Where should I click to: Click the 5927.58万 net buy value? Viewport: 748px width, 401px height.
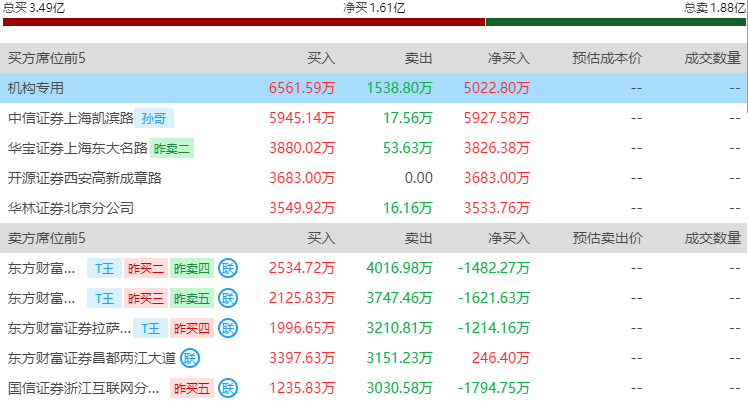pyautogui.click(x=497, y=118)
